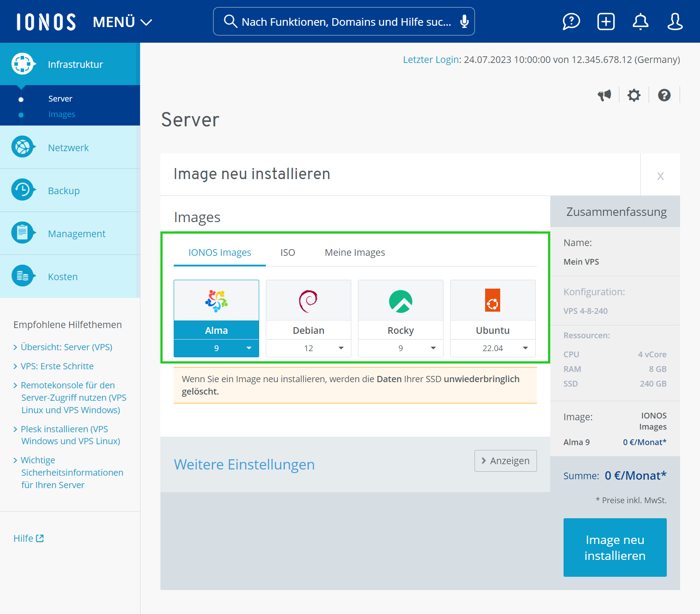
Task: Click the megaphone announcements icon
Action: point(604,95)
